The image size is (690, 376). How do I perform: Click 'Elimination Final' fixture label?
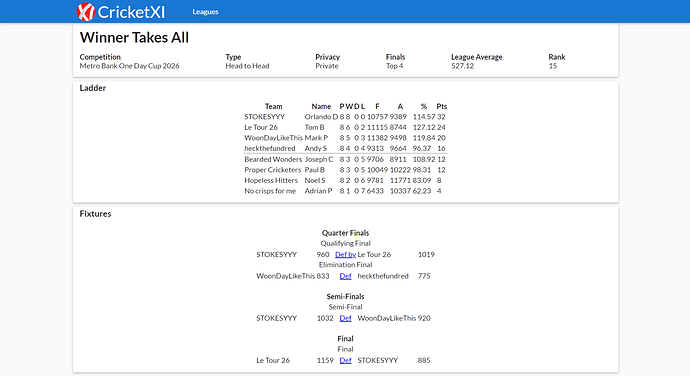[345, 265]
